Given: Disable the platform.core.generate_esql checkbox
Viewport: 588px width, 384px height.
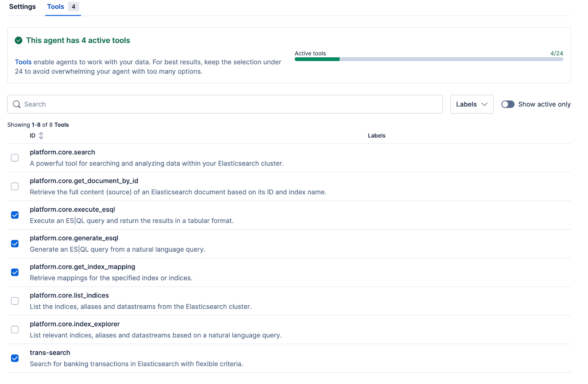Looking at the screenshot, I should tap(15, 244).
